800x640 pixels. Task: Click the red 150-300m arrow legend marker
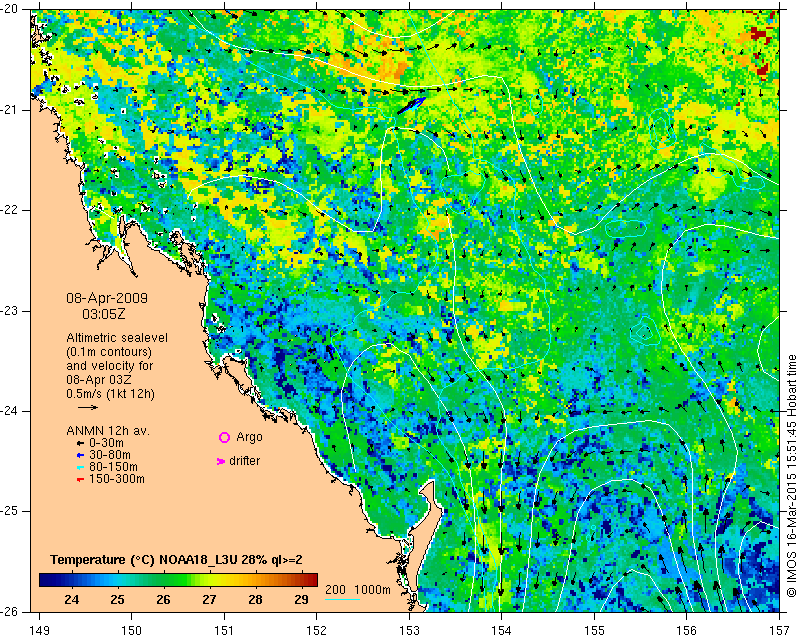coord(80,480)
